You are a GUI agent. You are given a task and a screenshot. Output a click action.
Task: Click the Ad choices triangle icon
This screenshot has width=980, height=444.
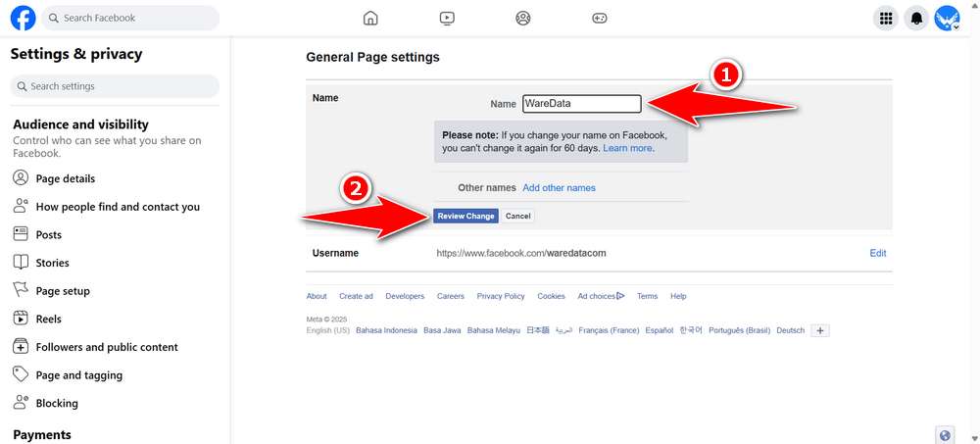[x=620, y=296]
